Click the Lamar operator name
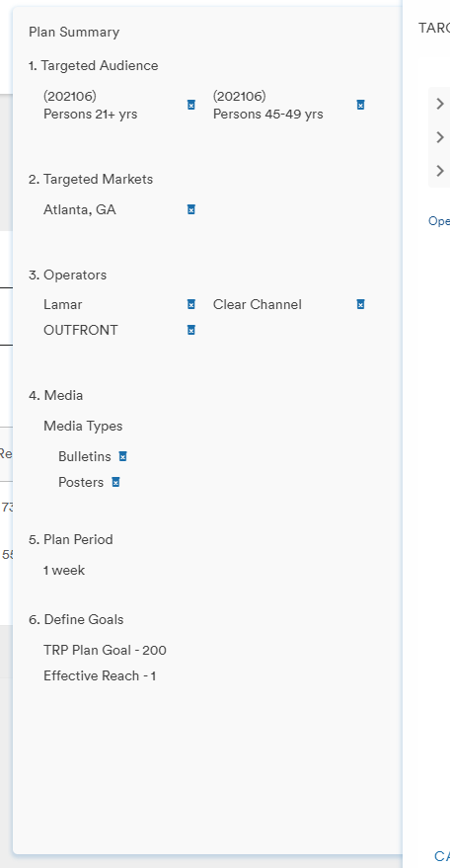Screen dimensions: 450x868 pos(62,304)
